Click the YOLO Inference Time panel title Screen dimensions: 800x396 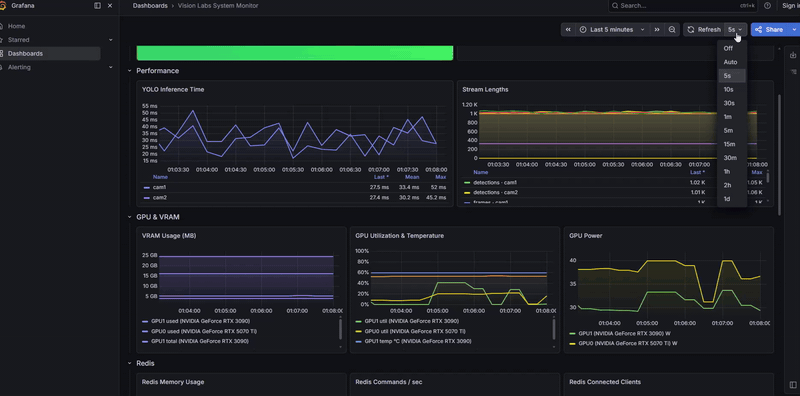tap(173, 89)
